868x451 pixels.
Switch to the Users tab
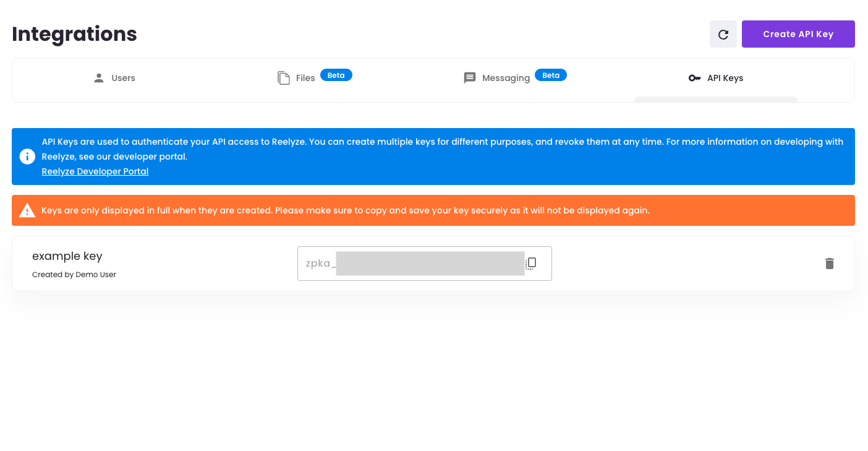tap(123, 78)
